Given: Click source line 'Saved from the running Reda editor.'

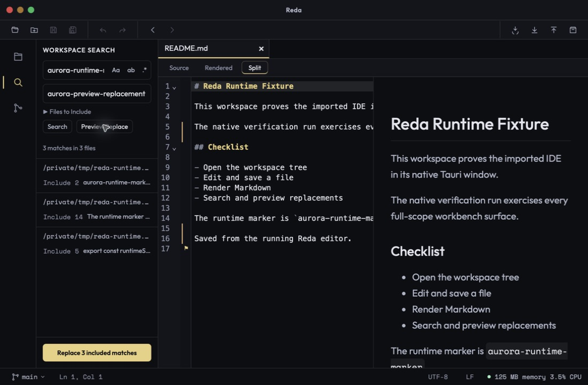Looking at the screenshot, I should pos(273,238).
